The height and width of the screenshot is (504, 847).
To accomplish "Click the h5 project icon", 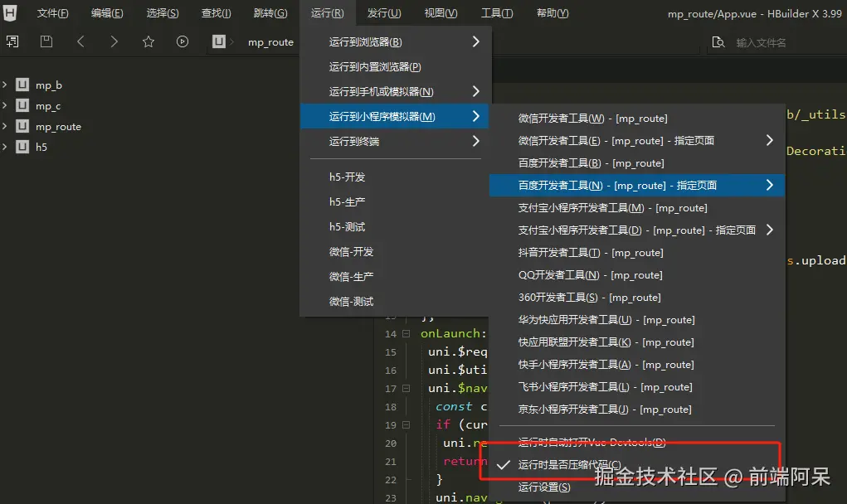I will point(22,147).
